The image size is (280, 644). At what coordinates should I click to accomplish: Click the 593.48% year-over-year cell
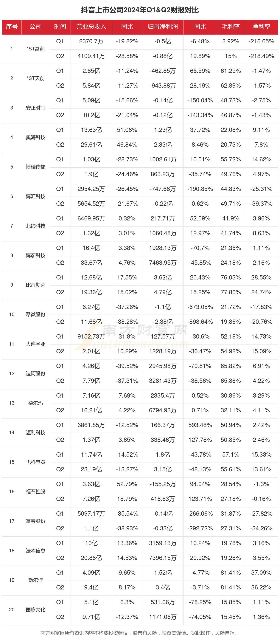coord(200,425)
